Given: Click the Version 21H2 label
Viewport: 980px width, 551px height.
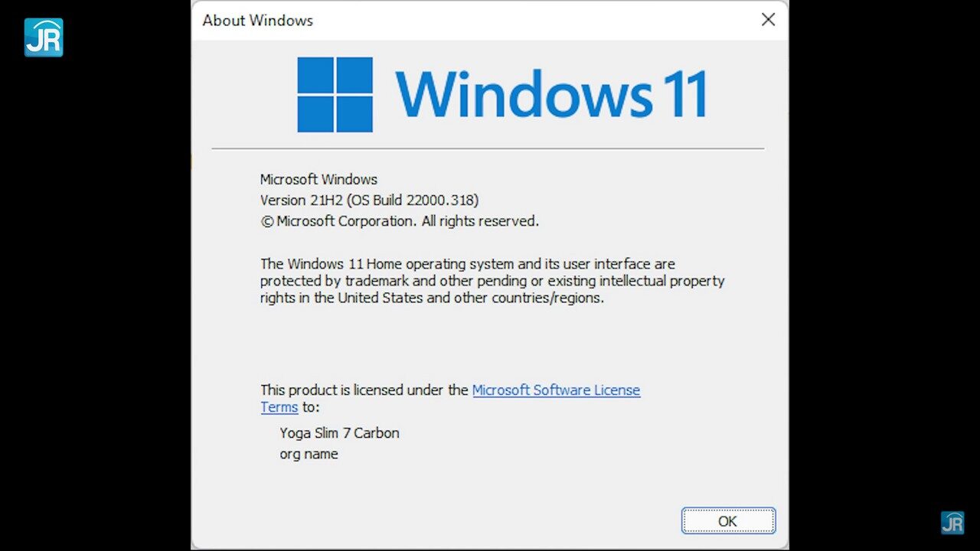Looking at the screenshot, I should click(302, 200).
